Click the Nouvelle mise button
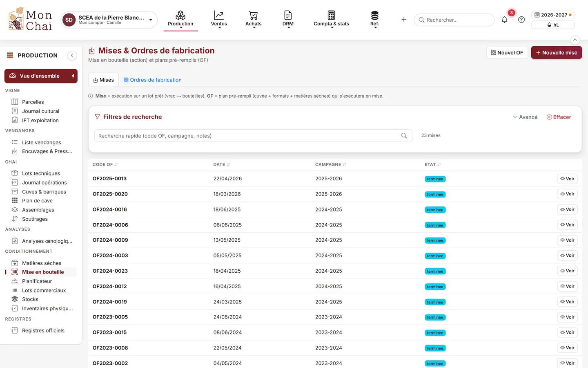Image resolution: width=588 pixels, height=368 pixels. click(556, 53)
